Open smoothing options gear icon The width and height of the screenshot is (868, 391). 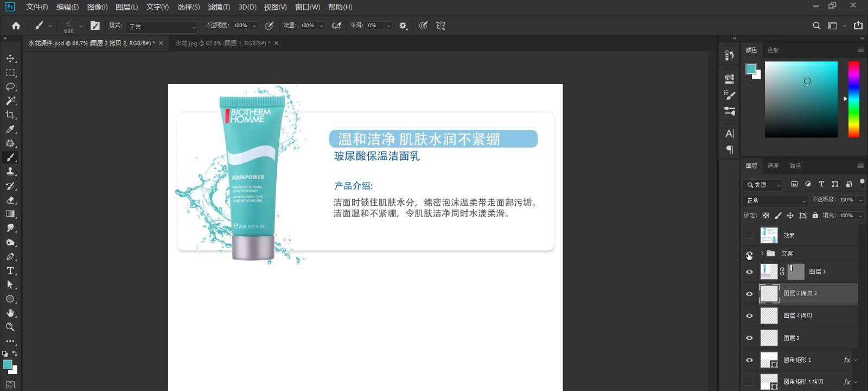403,26
